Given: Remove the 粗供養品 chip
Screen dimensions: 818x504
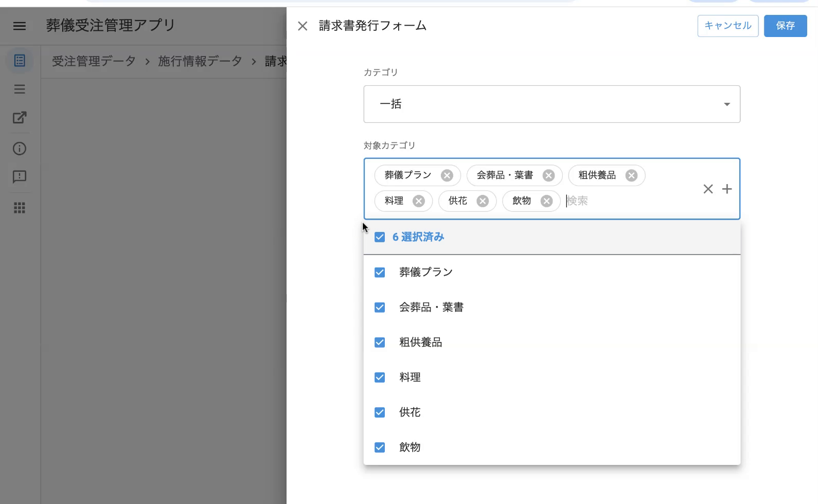Looking at the screenshot, I should tap(631, 175).
